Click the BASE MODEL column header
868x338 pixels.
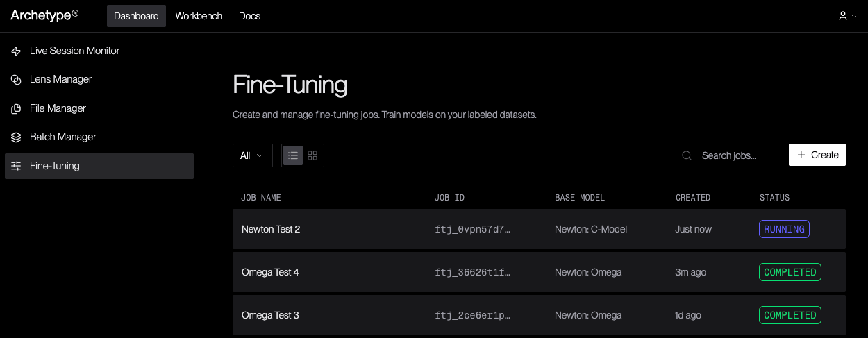[580, 198]
